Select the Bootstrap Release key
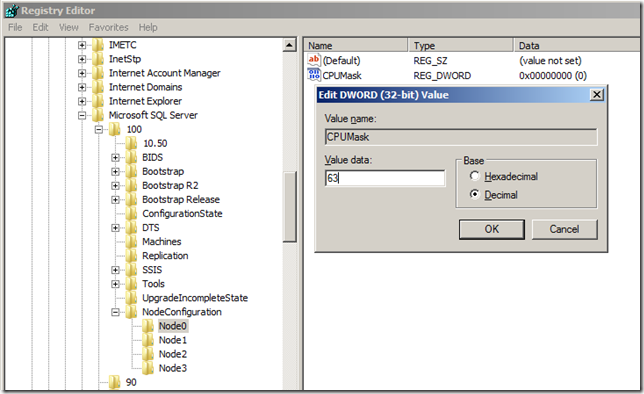Image resolution: width=644 pixels, height=394 pixels. click(181, 200)
